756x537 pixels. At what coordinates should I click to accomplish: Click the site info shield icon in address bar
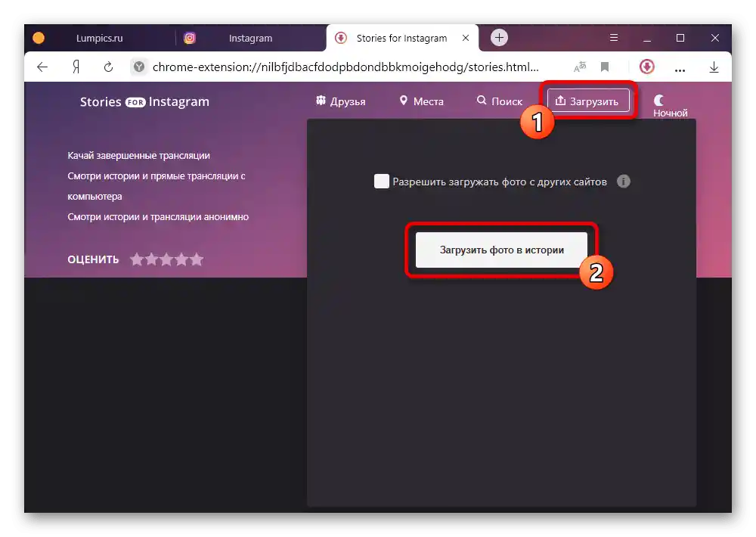click(139, 67)
